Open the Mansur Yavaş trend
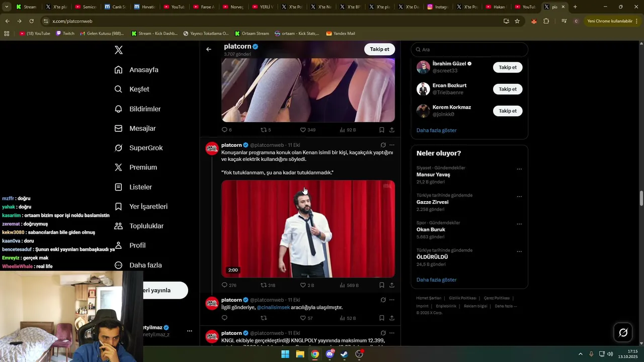644x362 pixels. click(x=433, y=174)
